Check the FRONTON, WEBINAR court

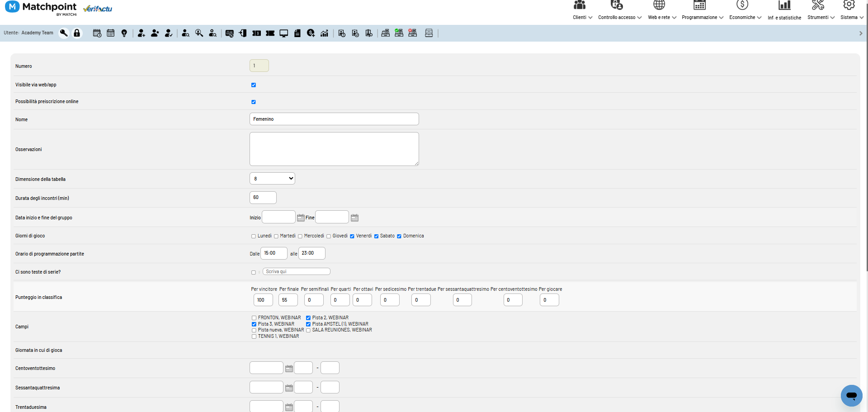(x=254, y=318)
